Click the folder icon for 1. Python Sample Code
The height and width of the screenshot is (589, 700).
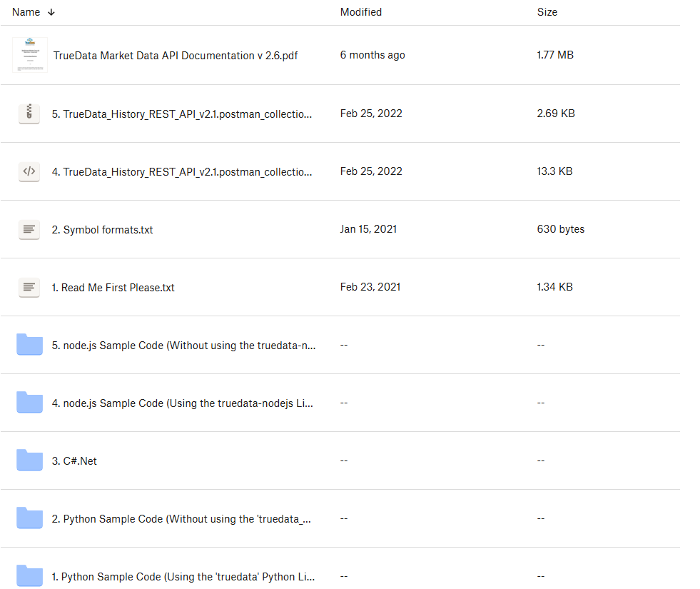[30, 575]
